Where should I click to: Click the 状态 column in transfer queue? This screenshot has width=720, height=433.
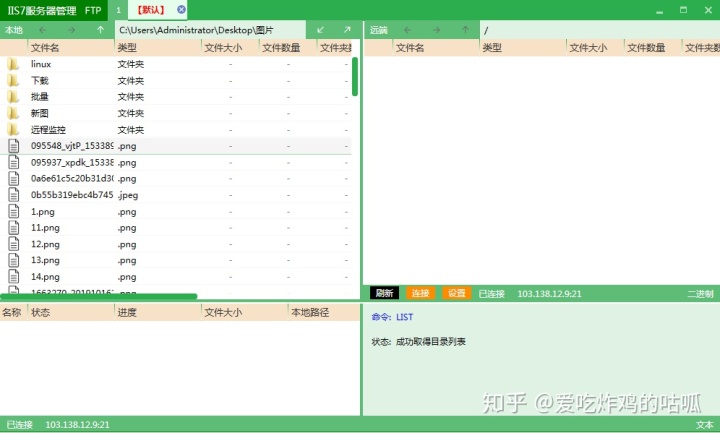(40, 313)
